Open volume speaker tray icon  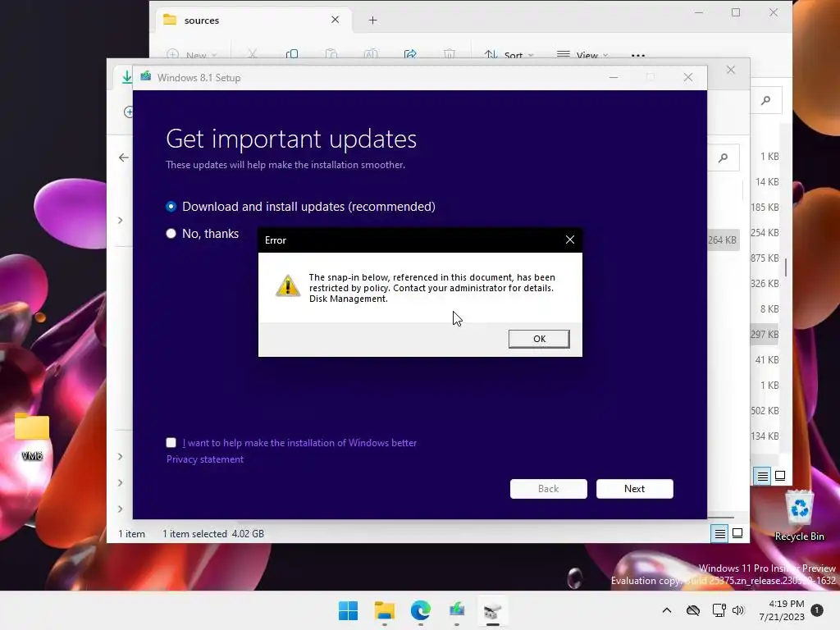click(x=738, y=610)
